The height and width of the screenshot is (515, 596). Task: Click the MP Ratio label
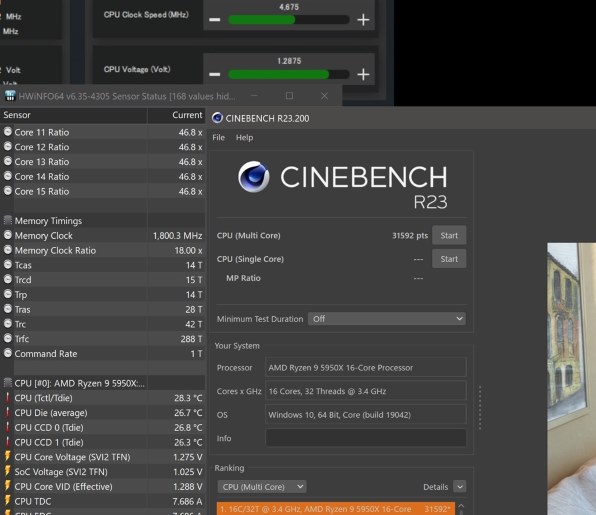click(243, 278)
